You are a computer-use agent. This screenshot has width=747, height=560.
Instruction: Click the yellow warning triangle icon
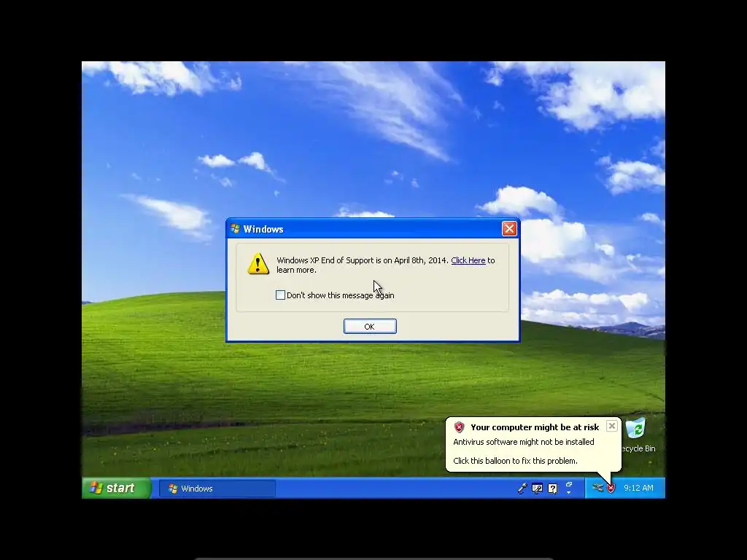[x=258, y=263]
